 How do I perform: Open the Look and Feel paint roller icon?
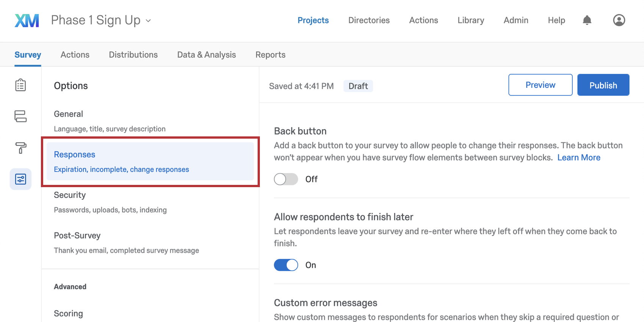tap(20, 148)
